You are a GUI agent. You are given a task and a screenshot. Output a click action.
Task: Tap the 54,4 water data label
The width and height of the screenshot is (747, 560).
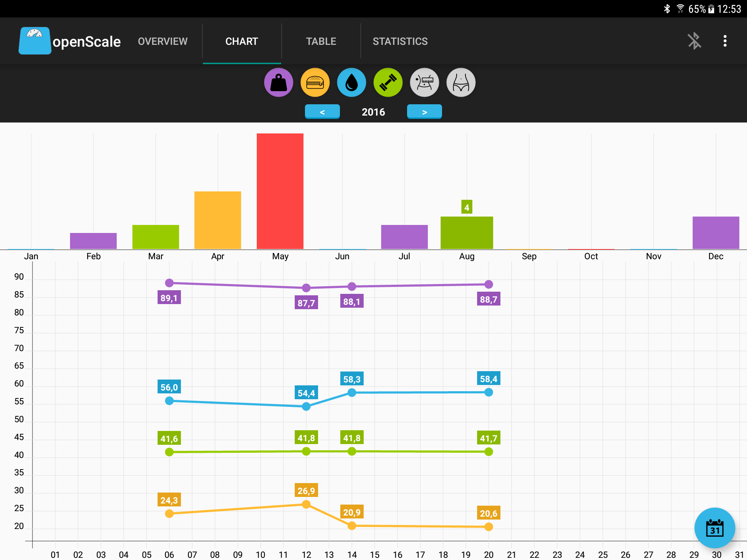306,393
